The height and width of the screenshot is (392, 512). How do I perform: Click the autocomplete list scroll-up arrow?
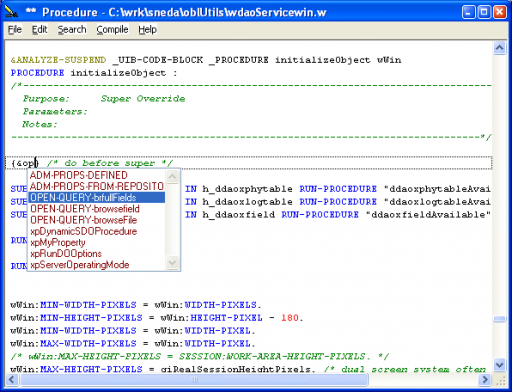click(172, 176)
